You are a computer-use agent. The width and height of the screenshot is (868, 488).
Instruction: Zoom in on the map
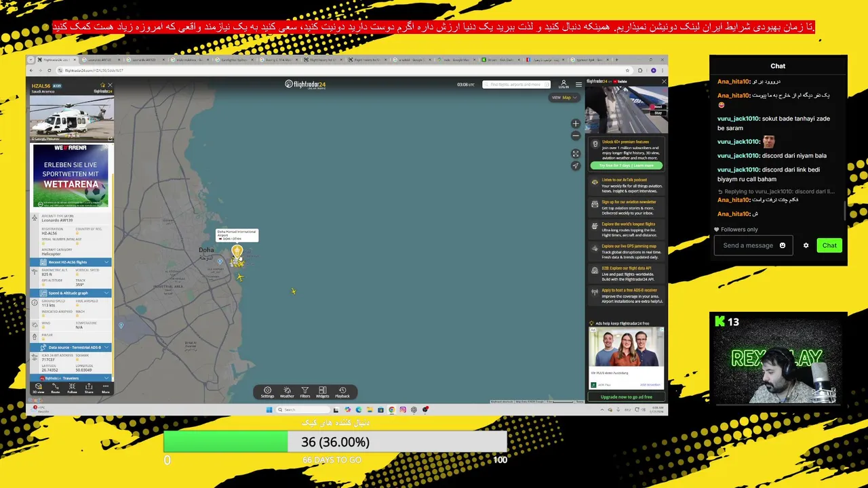pyautogui.click(x=576, y=124)
